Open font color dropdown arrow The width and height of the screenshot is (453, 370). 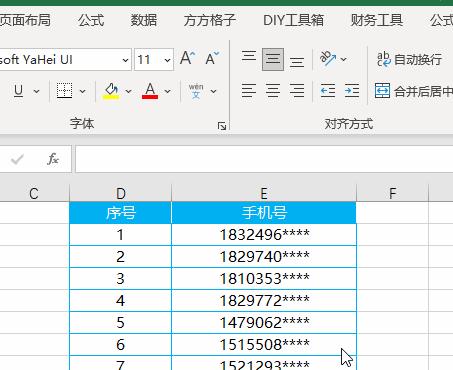click(167, 91)
